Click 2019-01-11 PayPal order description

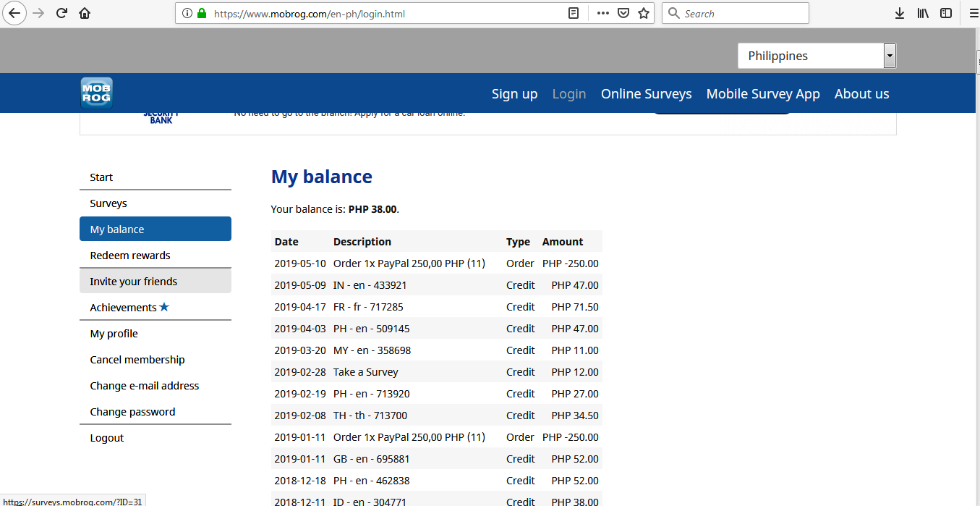409,437
